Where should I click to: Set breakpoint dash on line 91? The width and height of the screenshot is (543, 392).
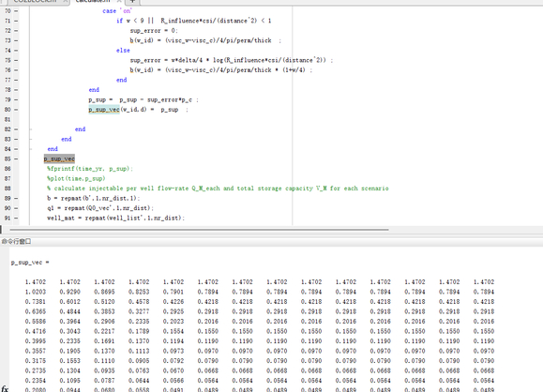click(16, 219)
